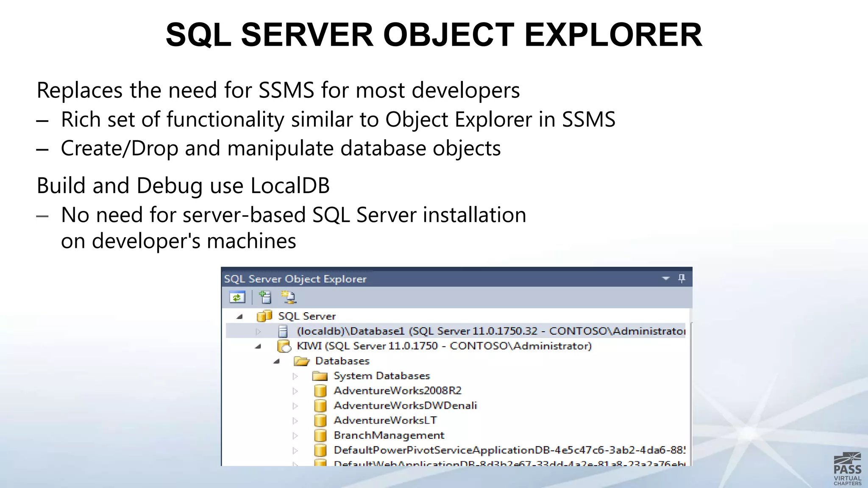This screenshot has width=868, height=488.
Task: Click the Databases open folder icon
Action: [x=302, y=361]
